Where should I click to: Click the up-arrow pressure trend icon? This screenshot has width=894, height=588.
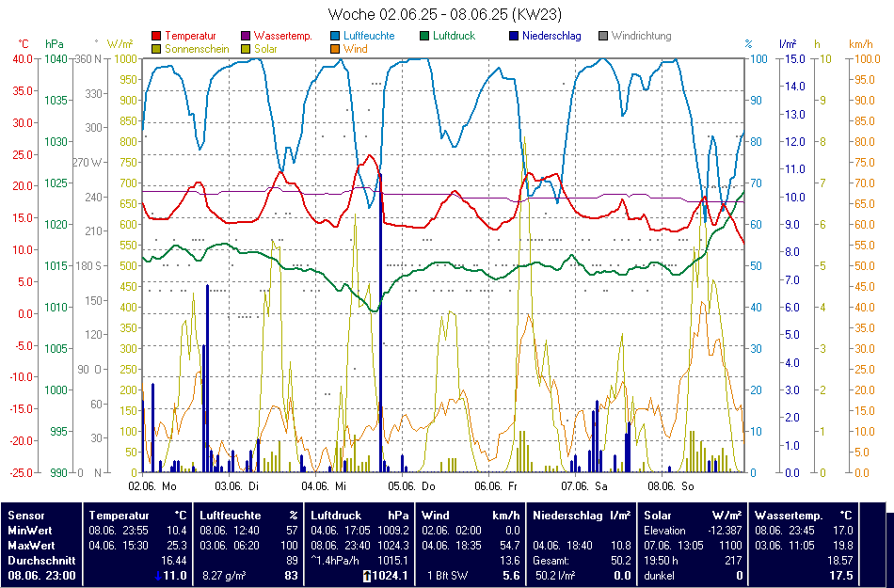[x=367, y=576]
